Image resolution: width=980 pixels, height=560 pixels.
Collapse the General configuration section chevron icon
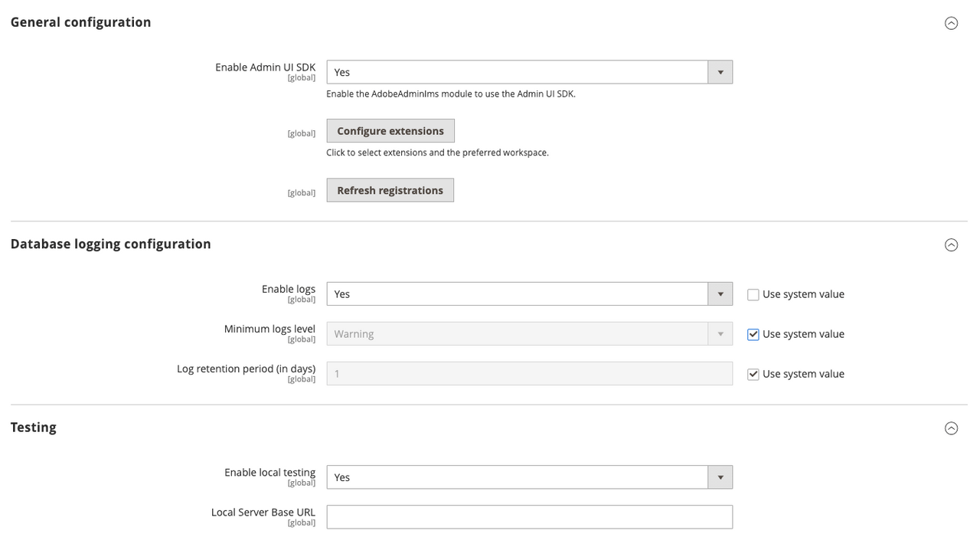click(x=951, y=23)
